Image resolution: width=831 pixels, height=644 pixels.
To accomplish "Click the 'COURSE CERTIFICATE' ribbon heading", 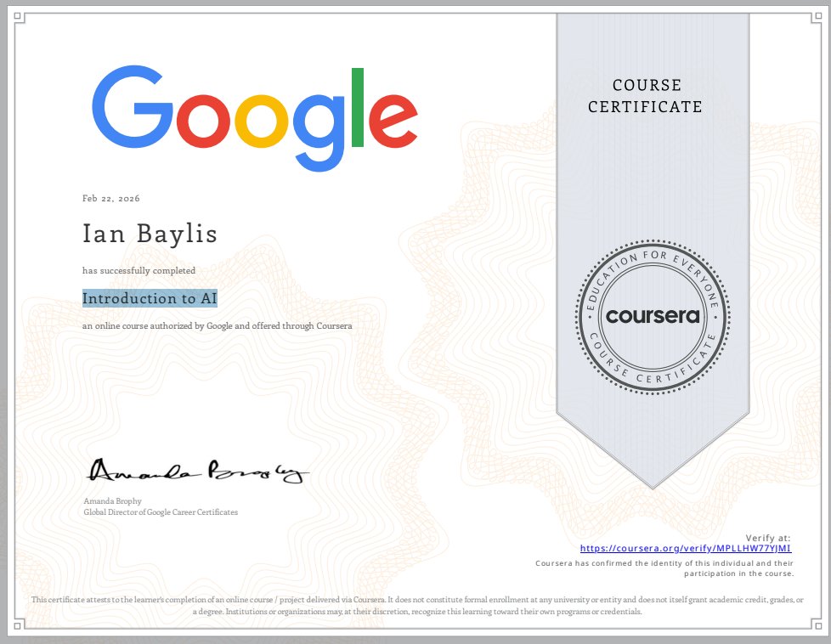I will pyautogui.click(x=645, y=96).
